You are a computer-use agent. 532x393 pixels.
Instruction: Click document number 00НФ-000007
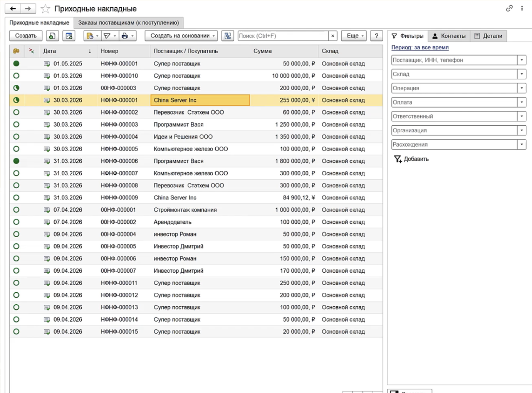tap(118, 271)
